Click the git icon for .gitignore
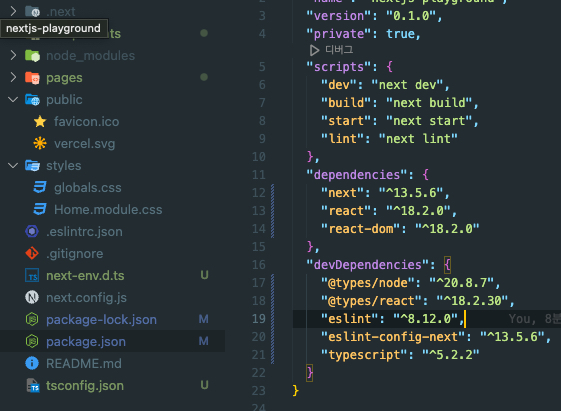This screenshot has height=411, width=561. 32,253
